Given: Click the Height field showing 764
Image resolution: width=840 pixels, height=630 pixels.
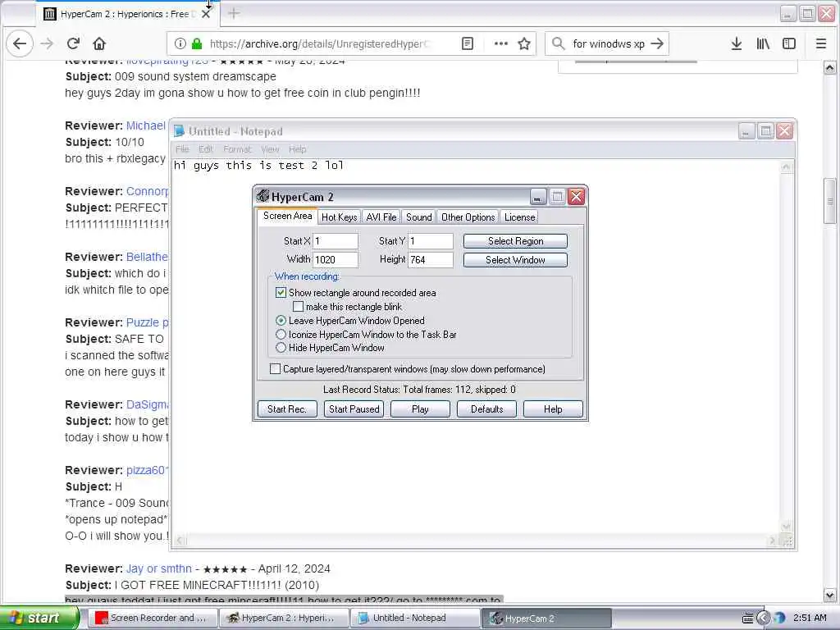Looking at the screenshot, I should click(431, 260).
